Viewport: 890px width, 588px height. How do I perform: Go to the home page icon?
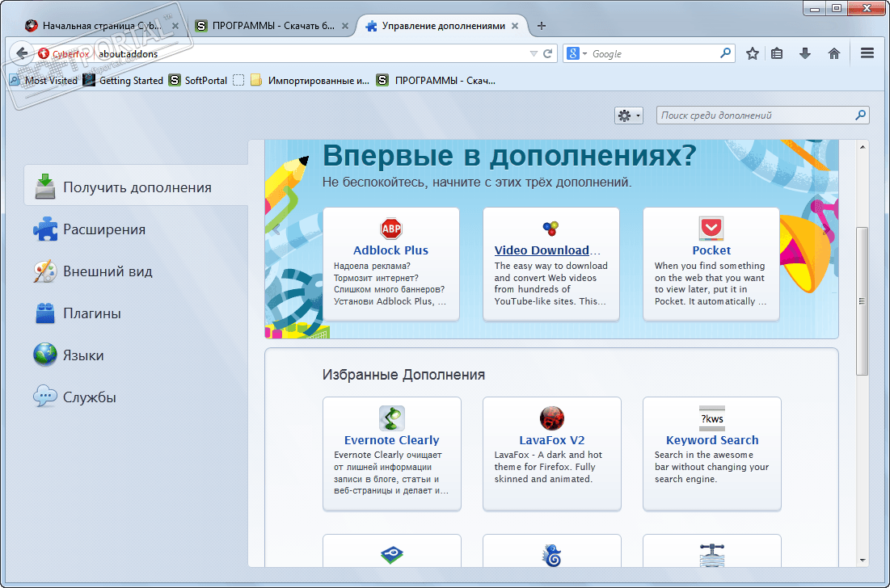pyautogui.click(x=833, y=54)
